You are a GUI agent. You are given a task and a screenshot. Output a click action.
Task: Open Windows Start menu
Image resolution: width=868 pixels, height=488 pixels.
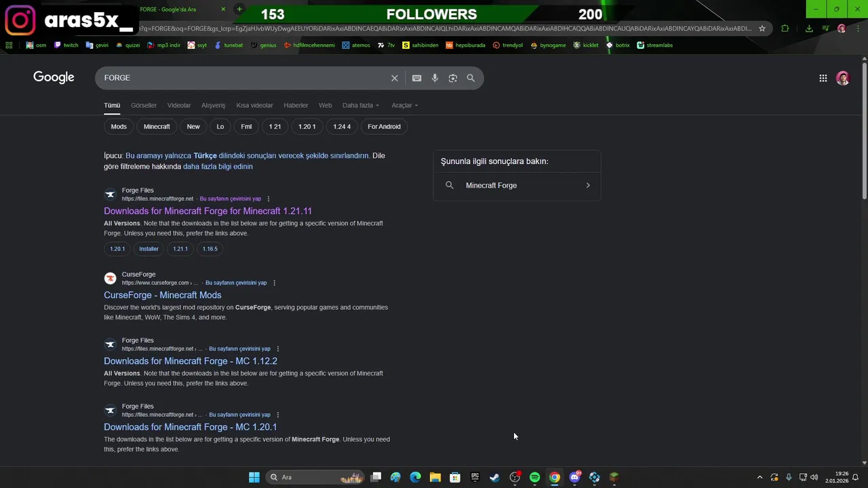pos(254,477)
